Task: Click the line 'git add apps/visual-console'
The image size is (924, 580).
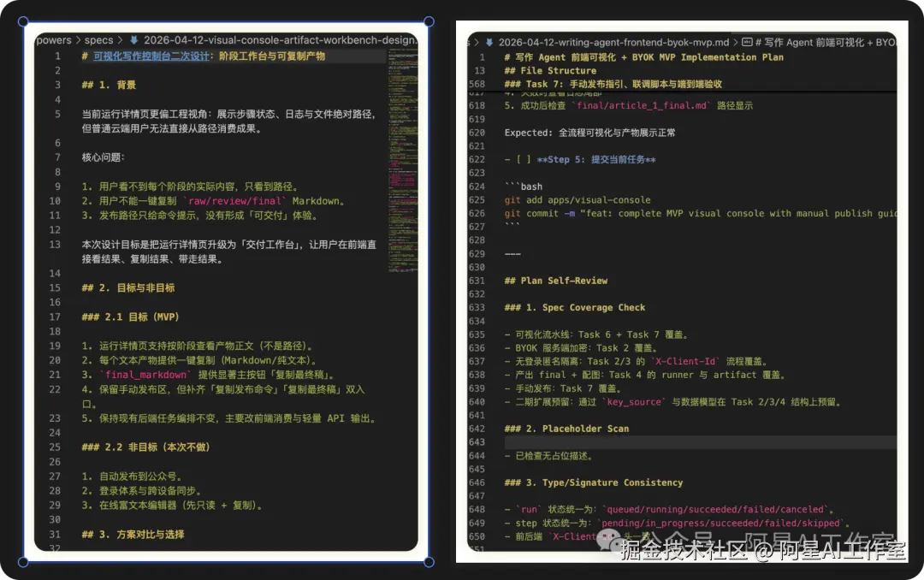Action: (x=577, y=200)
